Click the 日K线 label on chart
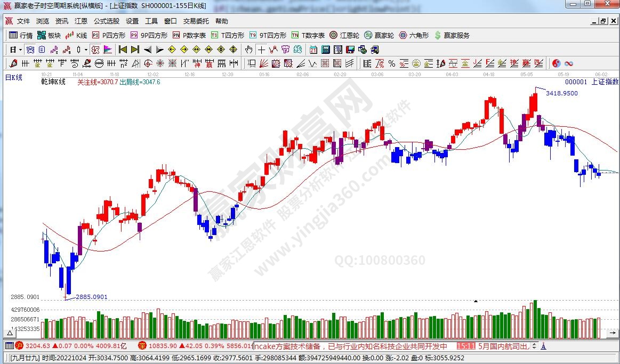 point(14,78)
